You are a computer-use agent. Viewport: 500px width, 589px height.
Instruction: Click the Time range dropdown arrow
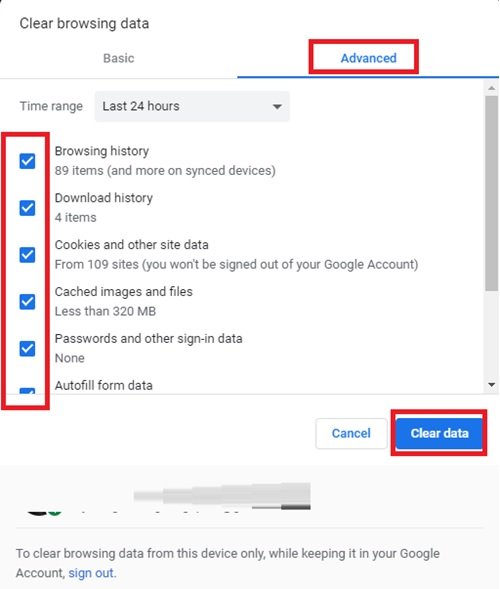click(x=277, y=107)
